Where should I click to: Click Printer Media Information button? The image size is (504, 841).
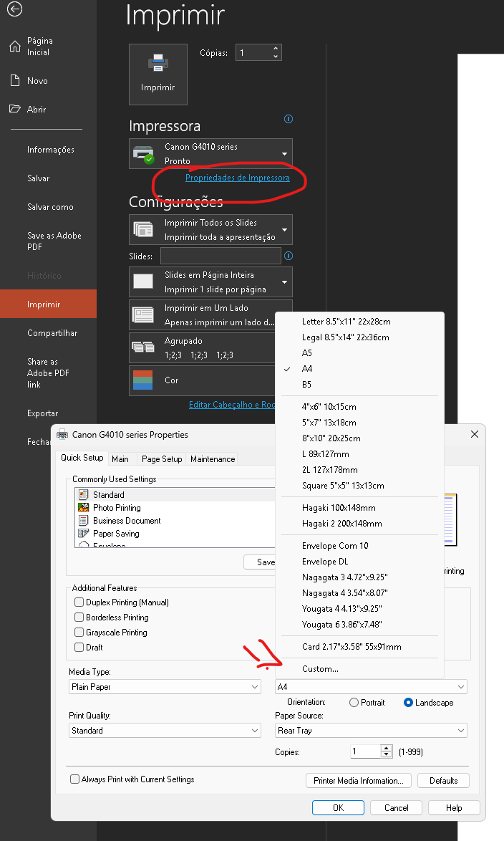[x=359, y=780]
